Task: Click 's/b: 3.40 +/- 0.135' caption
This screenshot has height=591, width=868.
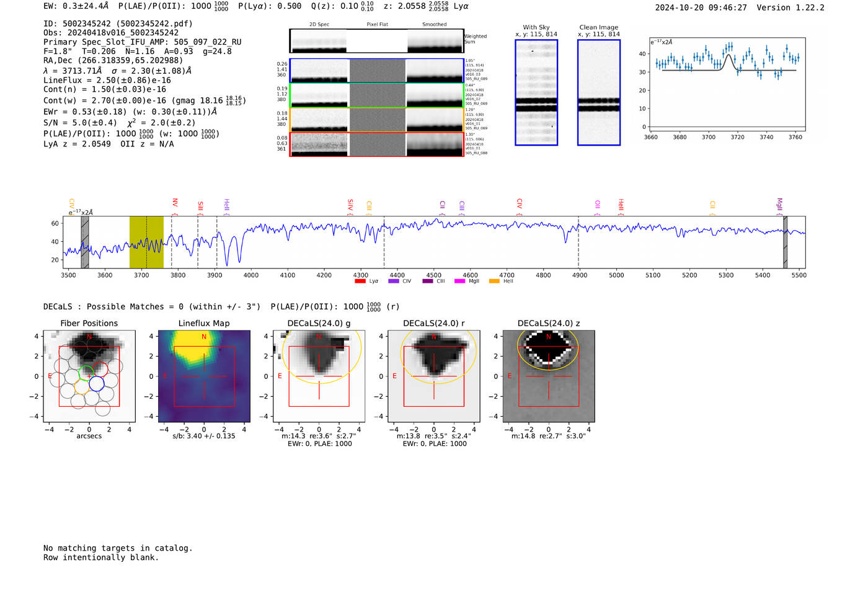Action: [204, 436]
